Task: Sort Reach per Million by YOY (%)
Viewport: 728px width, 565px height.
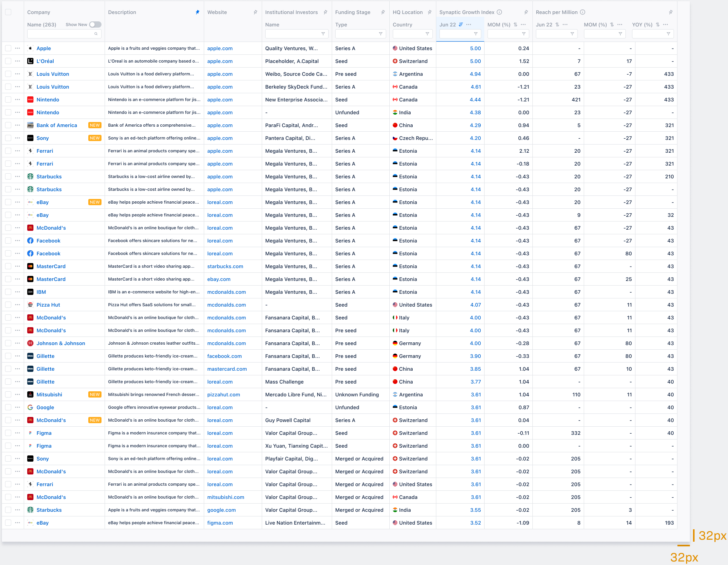Action: (658, 24)
